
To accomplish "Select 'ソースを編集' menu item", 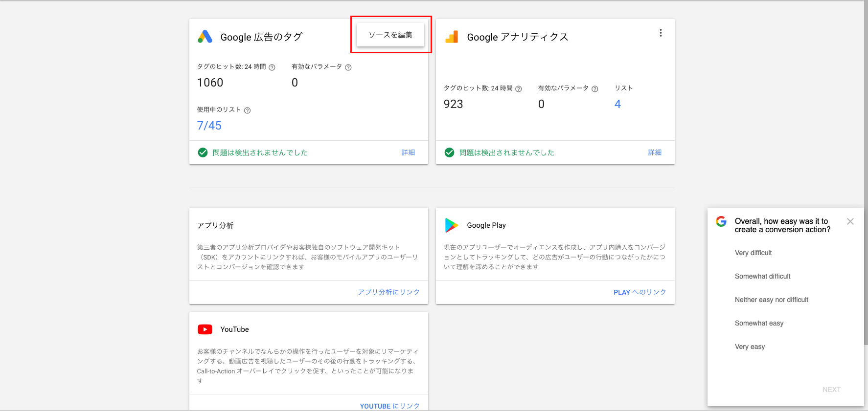I will coord(390,35).
